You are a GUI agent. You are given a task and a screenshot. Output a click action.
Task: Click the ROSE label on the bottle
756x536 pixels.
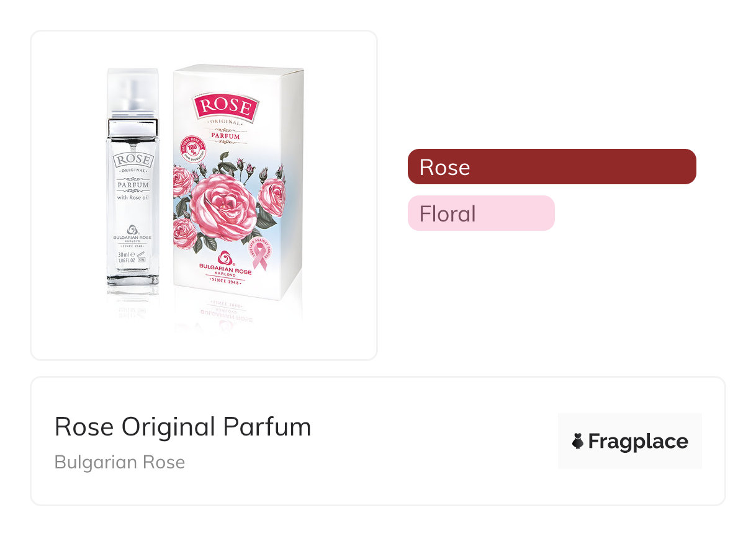[x=132, y=160]
